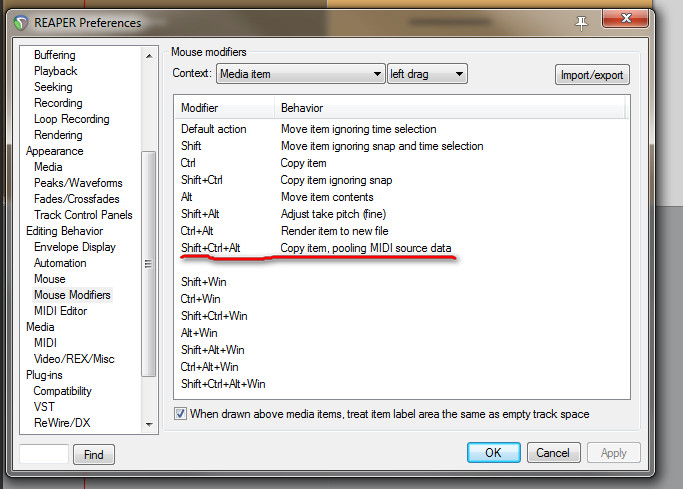The width and height of the screenshot is (683, 489).
Task: Open the left drag dropdown
Action: tap(427, 74)
